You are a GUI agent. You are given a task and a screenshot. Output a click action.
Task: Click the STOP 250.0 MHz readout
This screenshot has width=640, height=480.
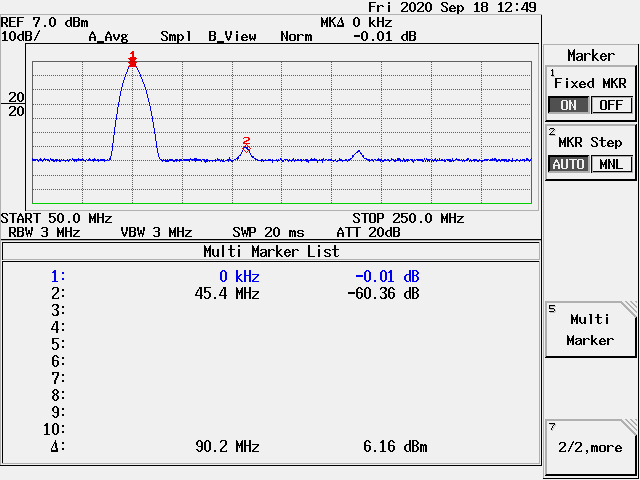[x=408, y=218]
